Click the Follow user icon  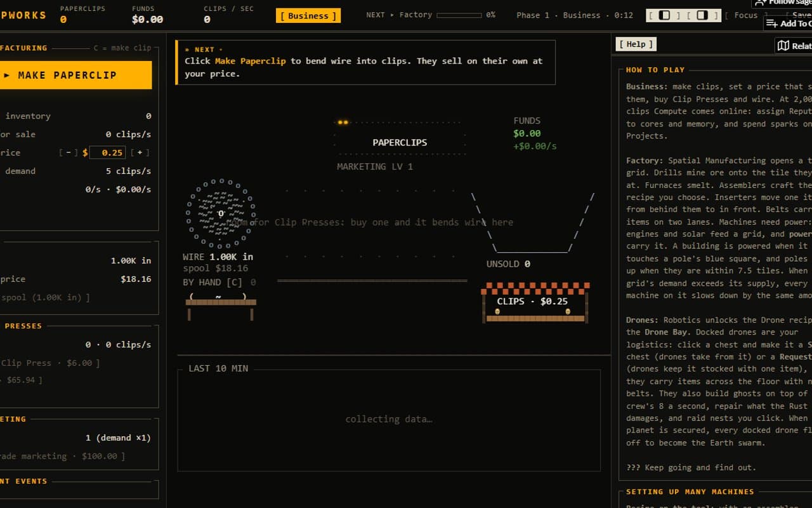tap(760, 3)
